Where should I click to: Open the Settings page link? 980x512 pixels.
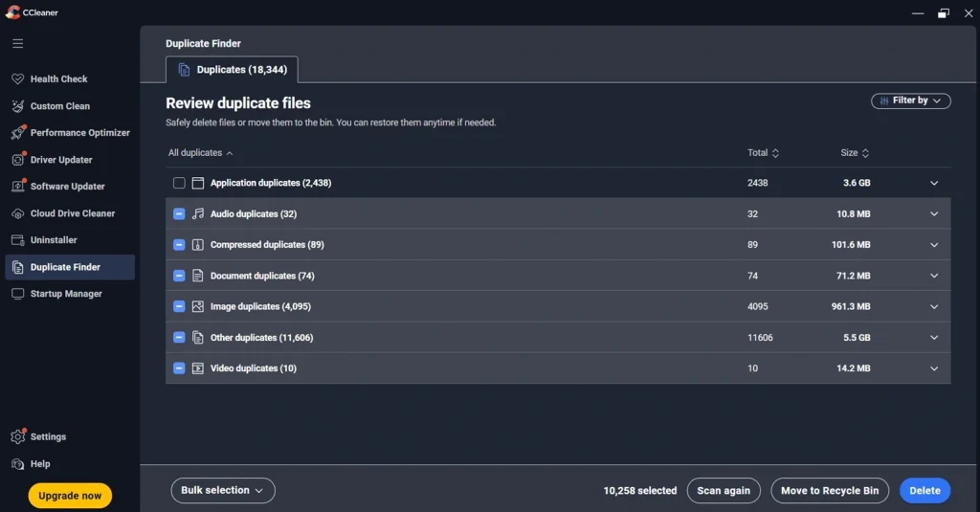point(48,436)
